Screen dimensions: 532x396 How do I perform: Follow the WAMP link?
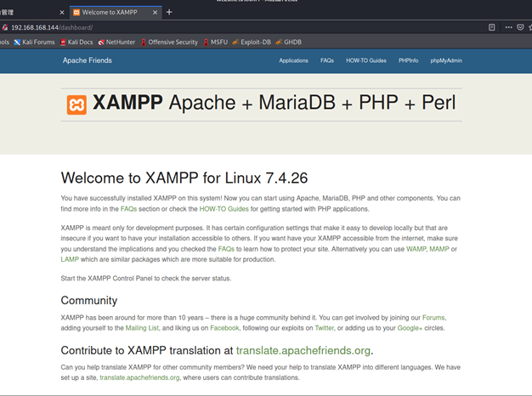pyautogui.click(x=416, y=249)
